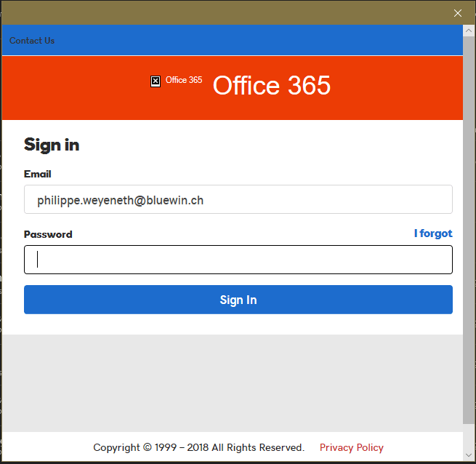Viewport: 476px width, 464px height.
Task: Click the Copyright 1999–2018 footer text
Action: pyautogui.click(x=198, y=447)
